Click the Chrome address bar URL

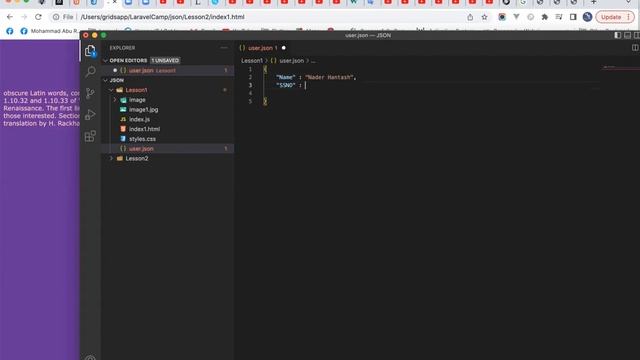(162, 17)
